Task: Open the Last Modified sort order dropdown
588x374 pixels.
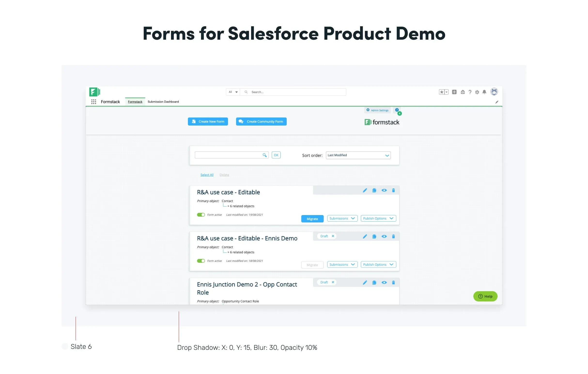Action: point(358,155)
